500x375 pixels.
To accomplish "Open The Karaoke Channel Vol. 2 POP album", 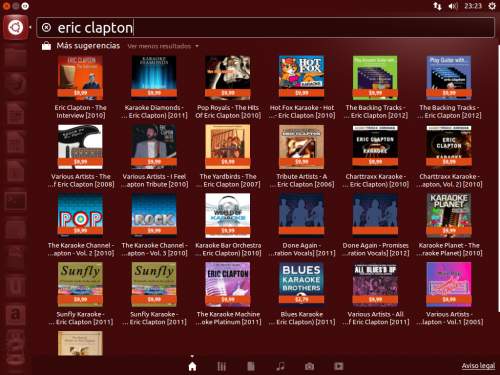I will coord(80,225).
